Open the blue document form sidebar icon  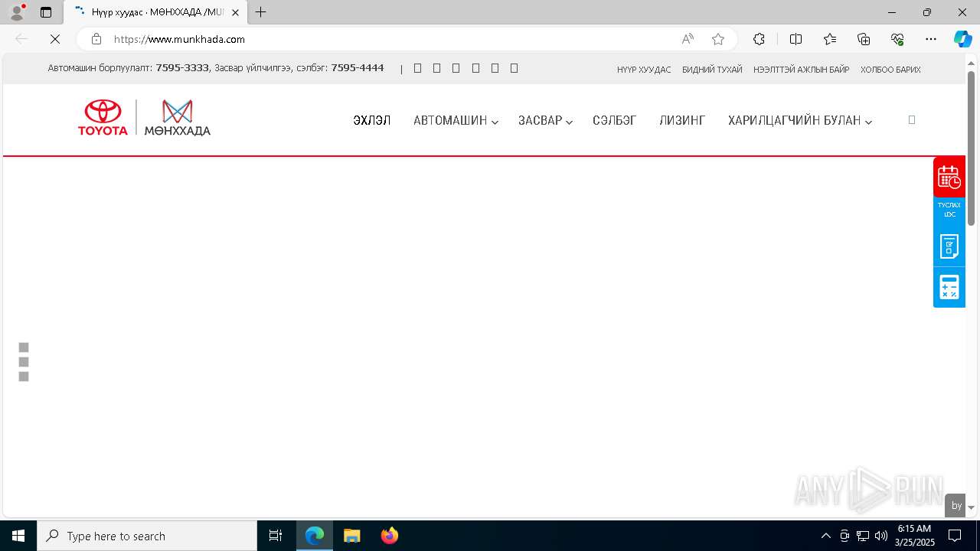pyautogui.click(x=949, y=246)
